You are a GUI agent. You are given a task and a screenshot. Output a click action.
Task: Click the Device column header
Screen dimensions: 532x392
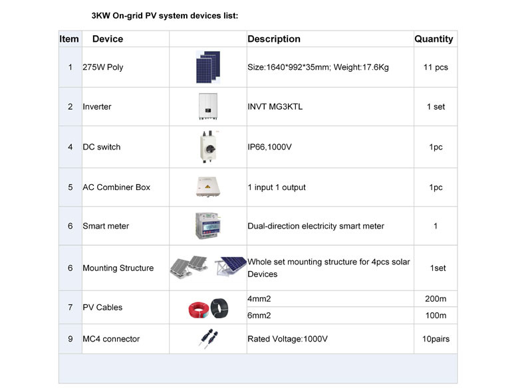[108, 39]
